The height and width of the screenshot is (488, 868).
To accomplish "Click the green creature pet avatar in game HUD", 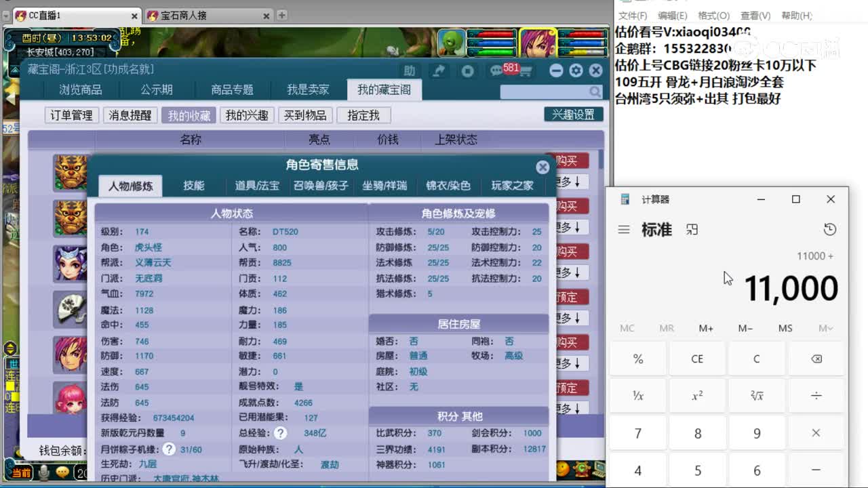I will point(451,43).
